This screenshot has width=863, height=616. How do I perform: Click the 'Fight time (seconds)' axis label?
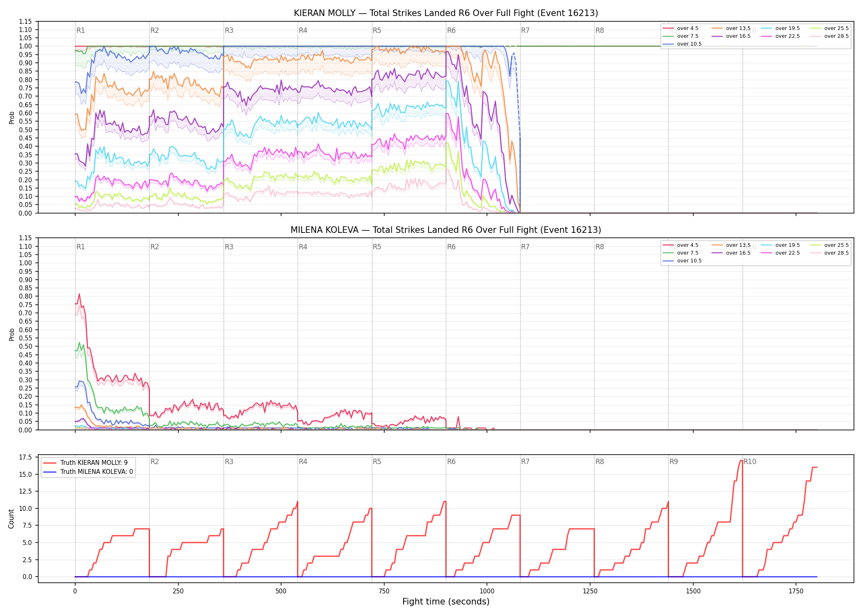(x=446, y=602)
